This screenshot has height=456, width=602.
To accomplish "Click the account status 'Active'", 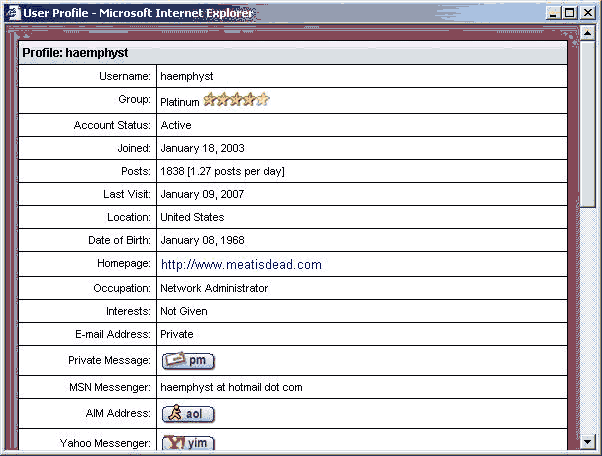I will coord(176,125).
